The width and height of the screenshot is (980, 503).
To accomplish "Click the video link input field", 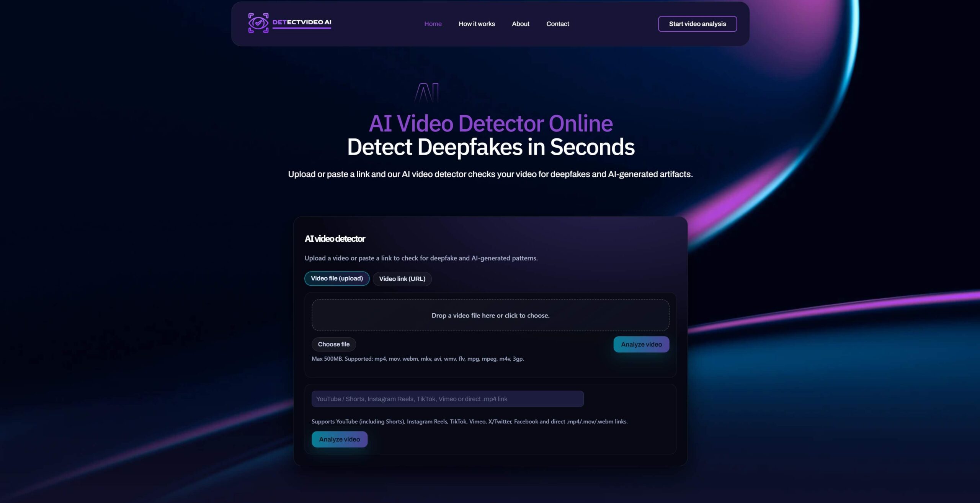I will [447, 399].
